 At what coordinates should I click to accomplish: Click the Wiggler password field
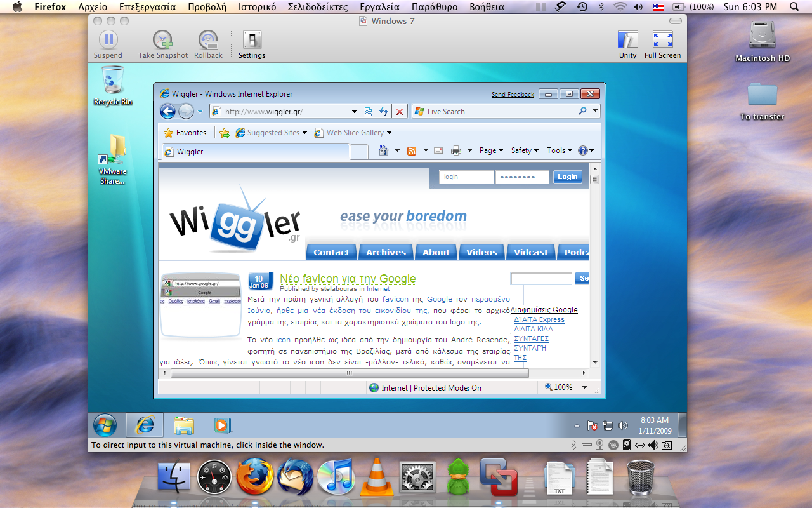tap(522, 177)
